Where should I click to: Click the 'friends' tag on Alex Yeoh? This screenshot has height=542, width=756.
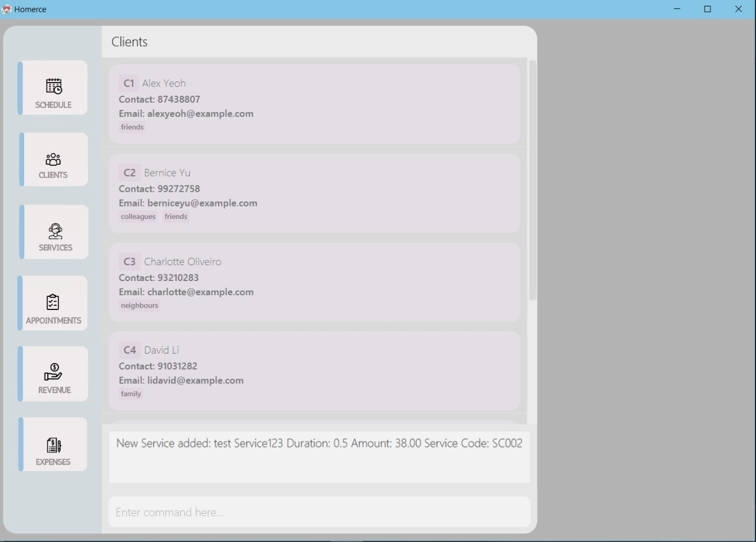click(132, 127)
